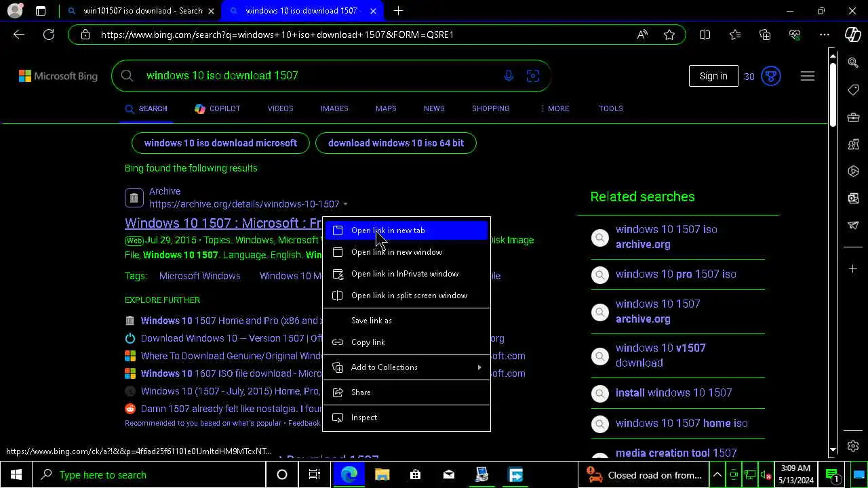Open the Edge profile avatar
The height and width of the screenshot is (488, 868).
14,11
